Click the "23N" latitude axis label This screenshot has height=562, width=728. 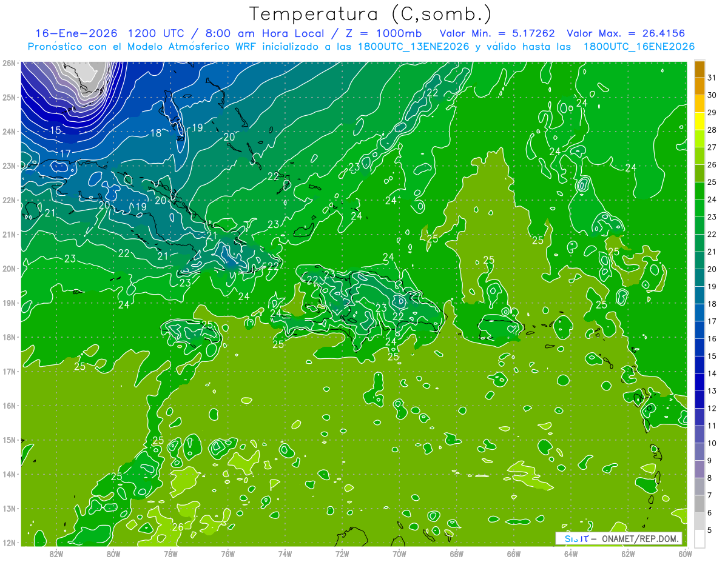[9, 166]
